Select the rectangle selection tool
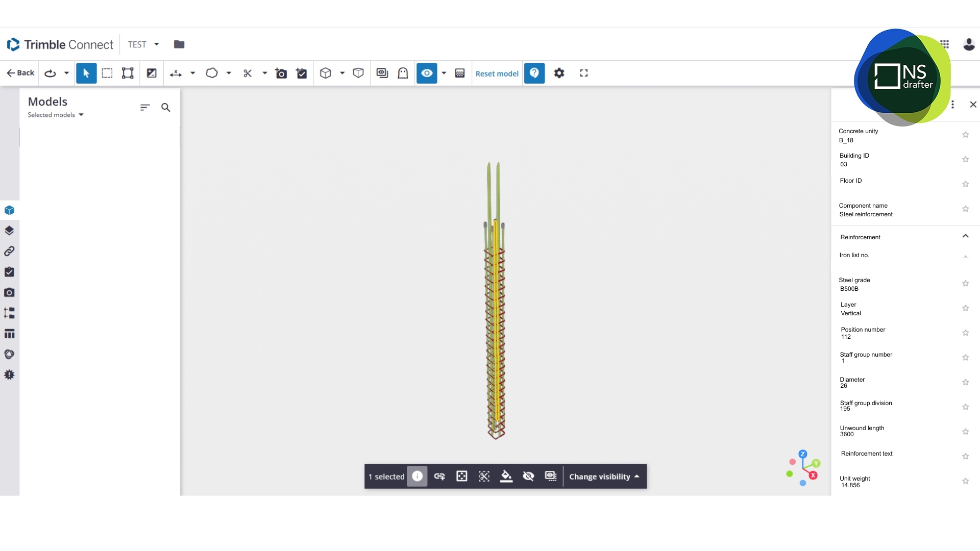The height and width of the screenshot is (551, 980). tap(107, 73)
